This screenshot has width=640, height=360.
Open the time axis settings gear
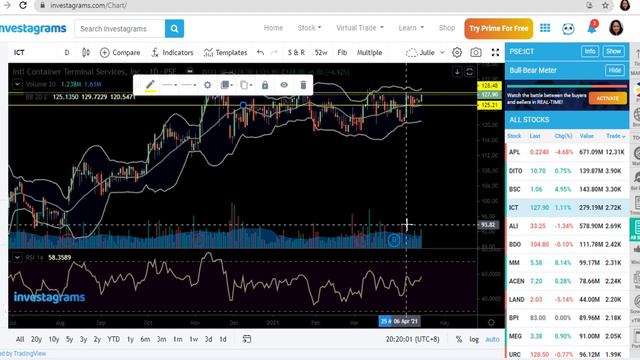491,322
